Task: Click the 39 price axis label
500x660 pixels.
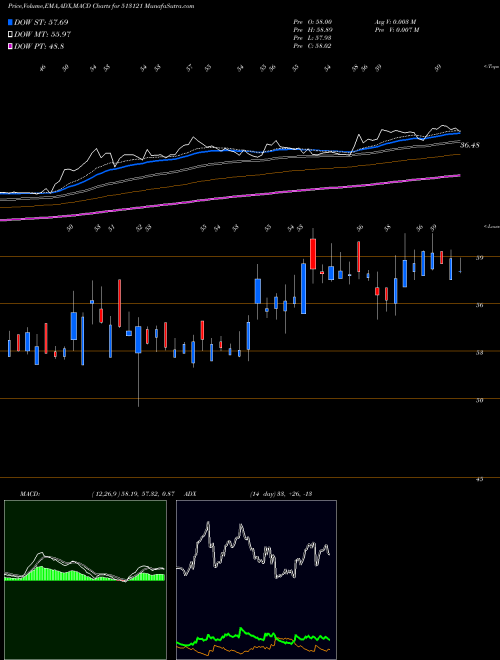Action: 479,258
